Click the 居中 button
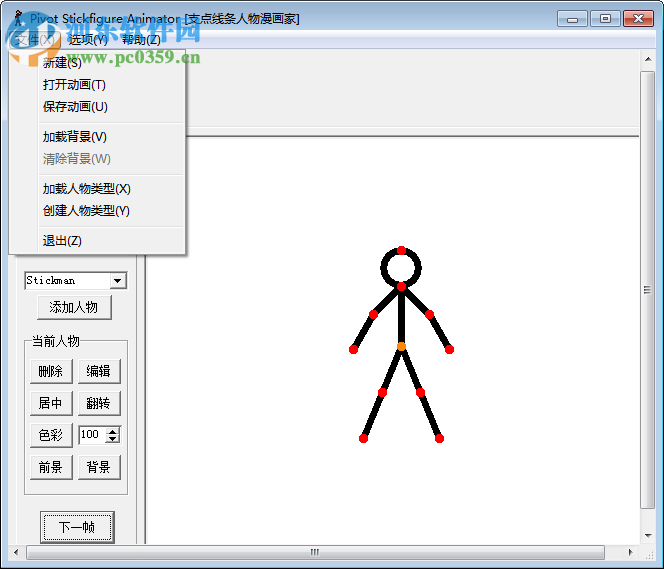Viewport: 664px width, 569px height. 51,403
